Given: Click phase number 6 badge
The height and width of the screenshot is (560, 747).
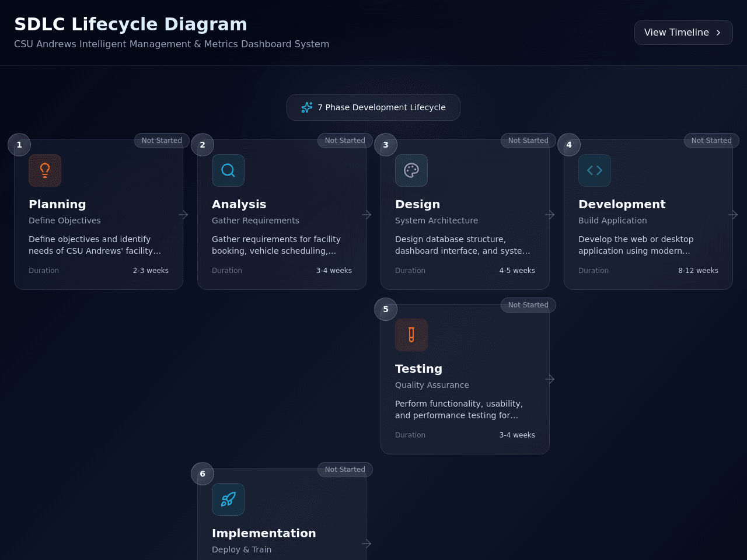Looking at the screenshot, I should (x=203, y=474).
